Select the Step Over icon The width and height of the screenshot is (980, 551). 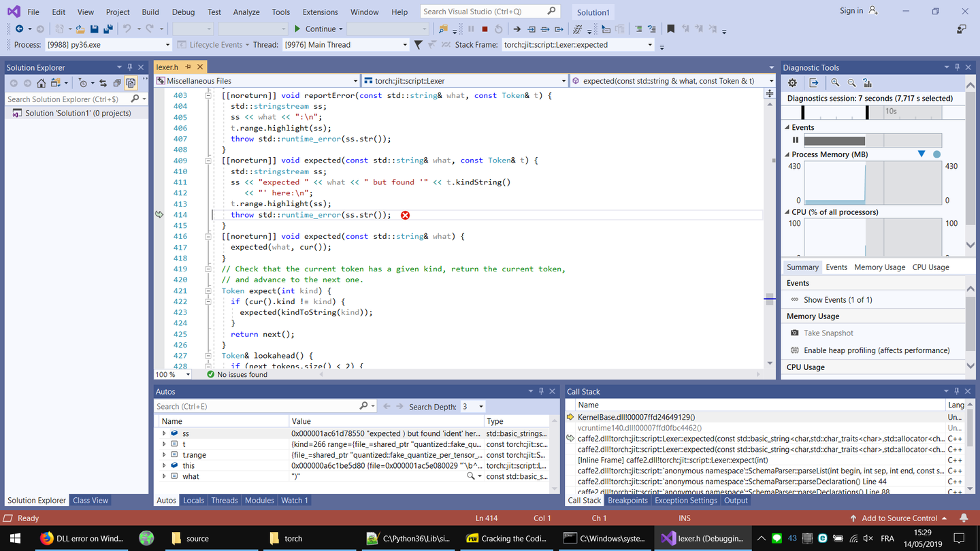(x=544, y=29)
